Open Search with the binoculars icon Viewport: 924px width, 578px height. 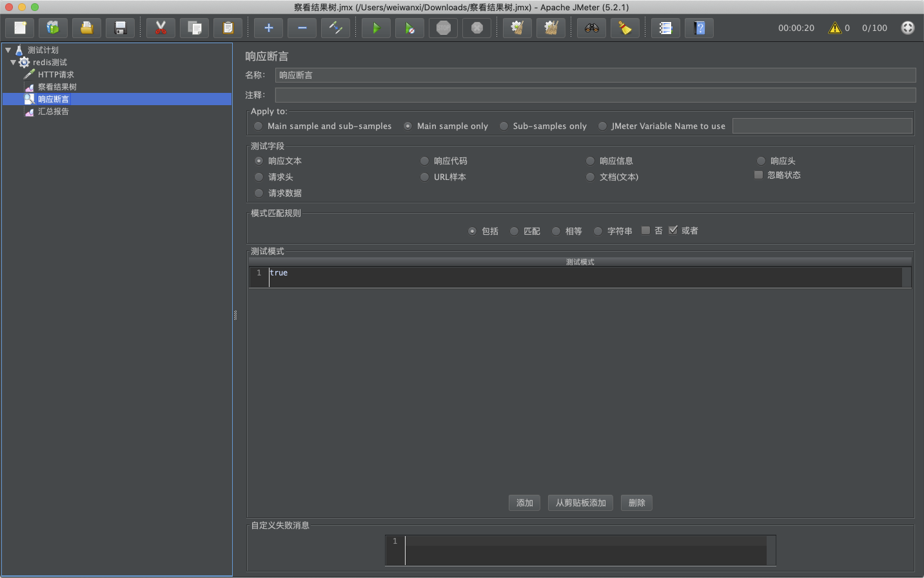pyautogui.click(x=592, y=28)
